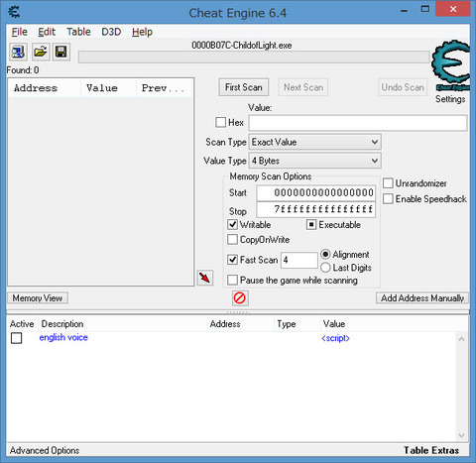Activate the english voice script checkbox
Screen dimensions: 476x463
coord(17,338)
